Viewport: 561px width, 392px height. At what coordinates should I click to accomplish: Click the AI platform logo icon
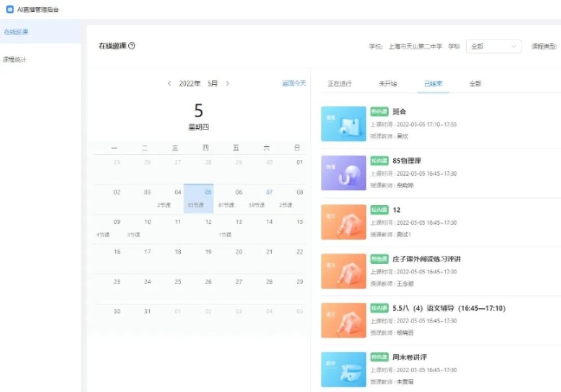(x=10, y=7)
